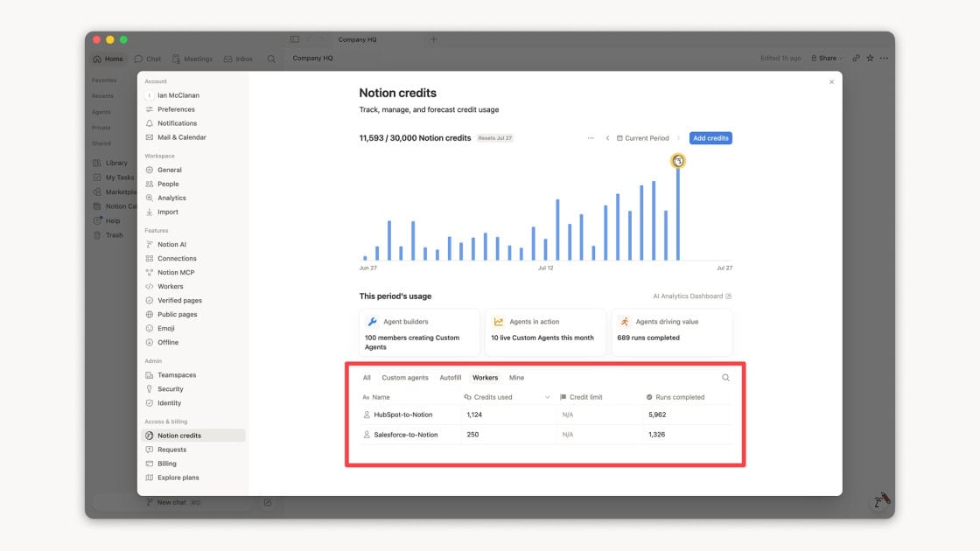Click credits value 1,124
980x551 pixels.
pyautogui.click(x=474, y=415)
